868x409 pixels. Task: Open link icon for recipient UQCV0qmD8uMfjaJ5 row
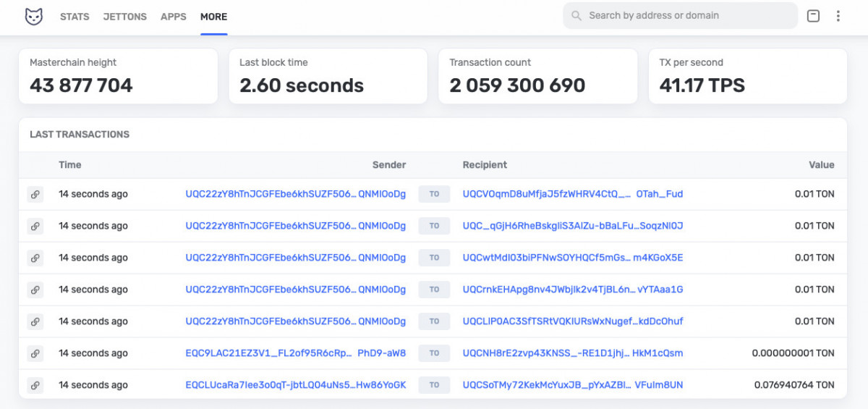35,194
